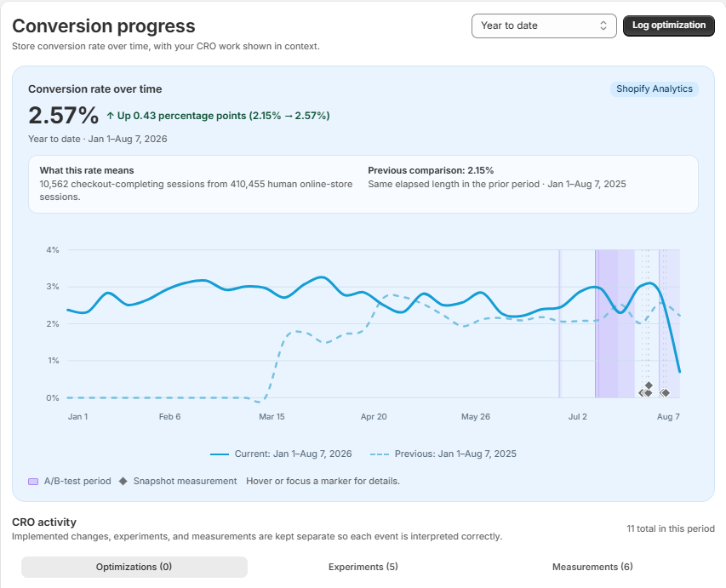Click the Log optimization button
Viewport: 726px width, 588px height.
[669, 25]
